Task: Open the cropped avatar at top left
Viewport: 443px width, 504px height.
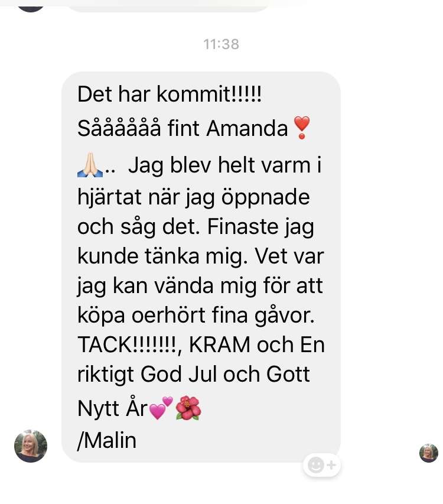Action: coord(31,6)
